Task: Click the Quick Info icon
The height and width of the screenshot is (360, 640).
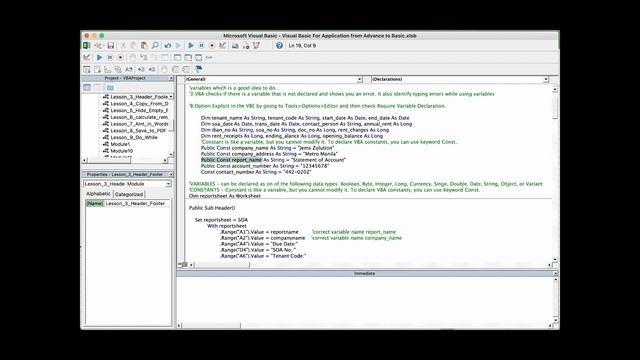Action: click(108, 69)
